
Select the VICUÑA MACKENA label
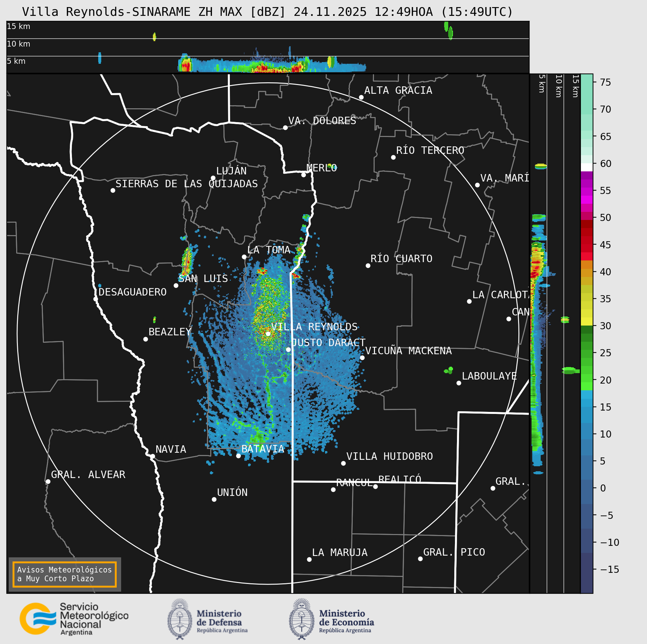click(x=408, y=351)
